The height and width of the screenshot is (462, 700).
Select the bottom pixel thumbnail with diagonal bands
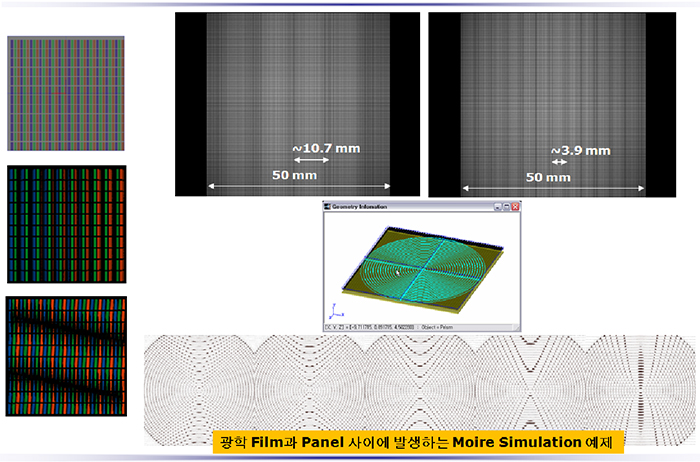[67, 356]
